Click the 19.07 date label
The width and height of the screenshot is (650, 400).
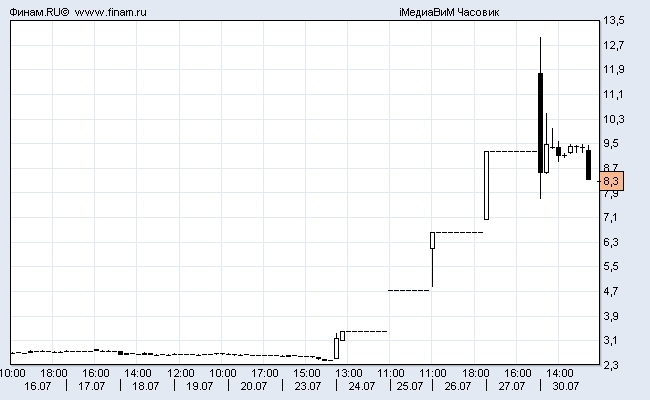coord(199,386)
